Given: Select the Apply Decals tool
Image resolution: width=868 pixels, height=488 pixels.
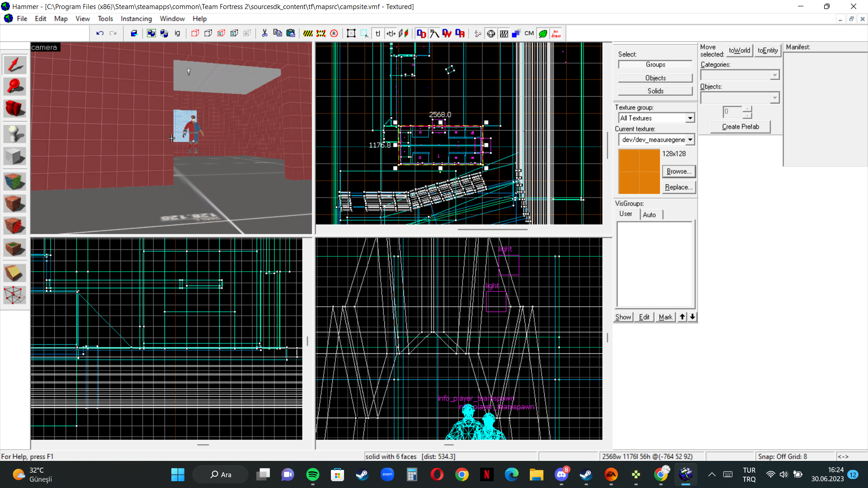Looking at the screenshot, I should [x=15, y=225].
